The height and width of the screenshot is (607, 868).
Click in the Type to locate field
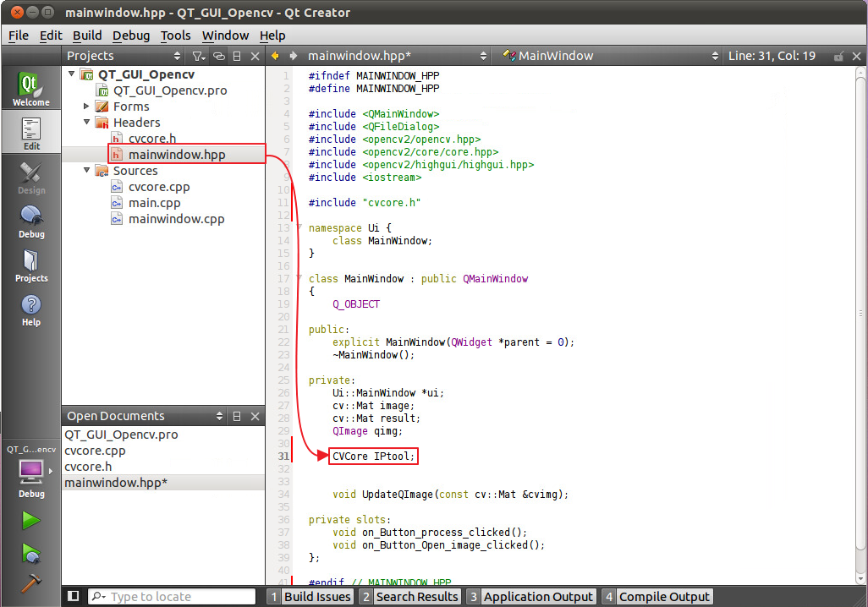(169, 596)
